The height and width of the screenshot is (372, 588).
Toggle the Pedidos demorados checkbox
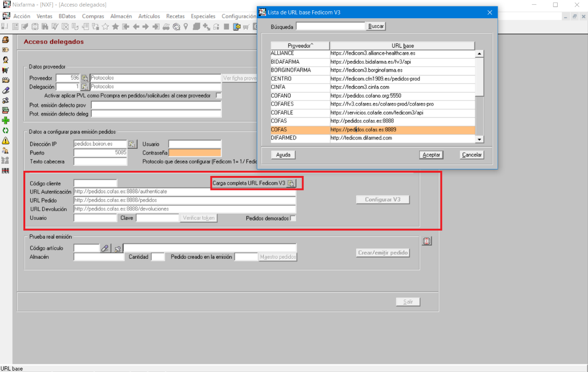(x=293, y=218)
